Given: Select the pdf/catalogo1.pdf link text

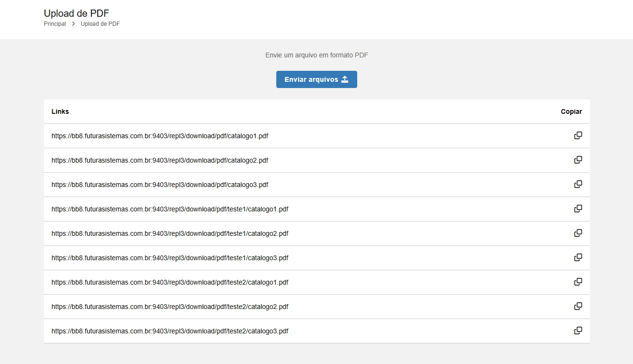Looking at the screenshot, I should click(x=160, y=136).
